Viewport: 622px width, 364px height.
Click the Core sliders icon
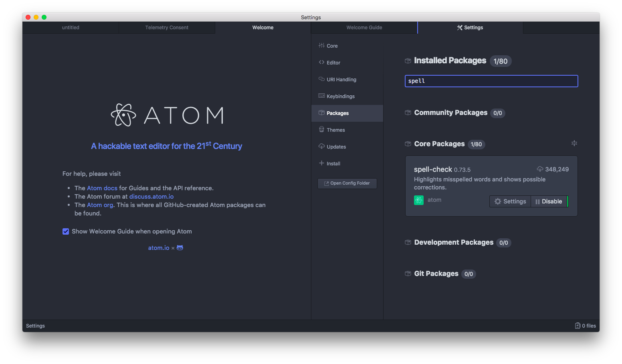click(321, 45)
